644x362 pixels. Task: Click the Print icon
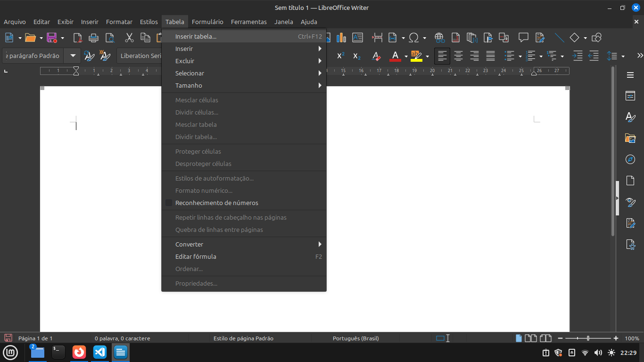(x=94, y=38)
